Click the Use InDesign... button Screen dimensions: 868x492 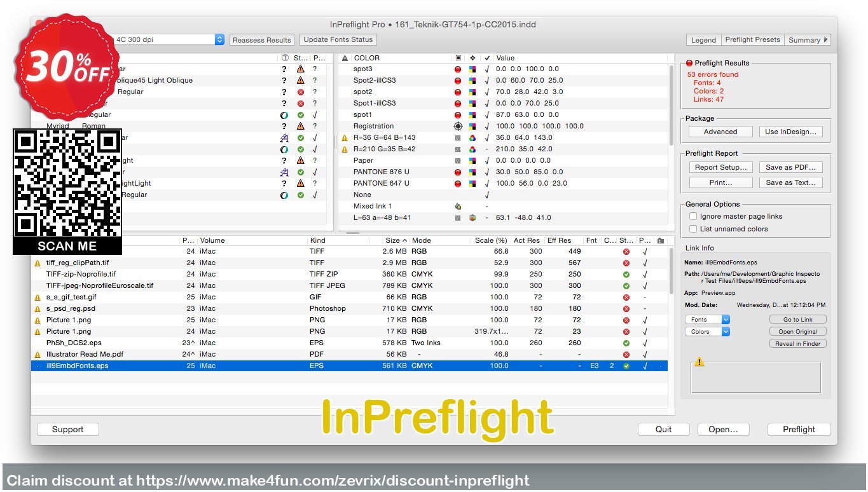(x=790, y=132)
